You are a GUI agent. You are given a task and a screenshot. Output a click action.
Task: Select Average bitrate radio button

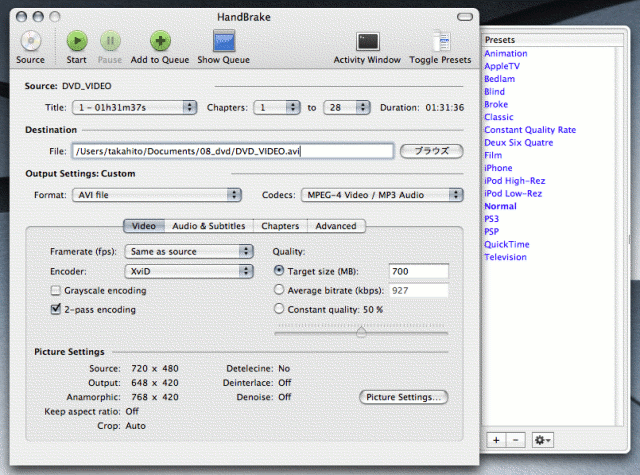tap(278, 290)
